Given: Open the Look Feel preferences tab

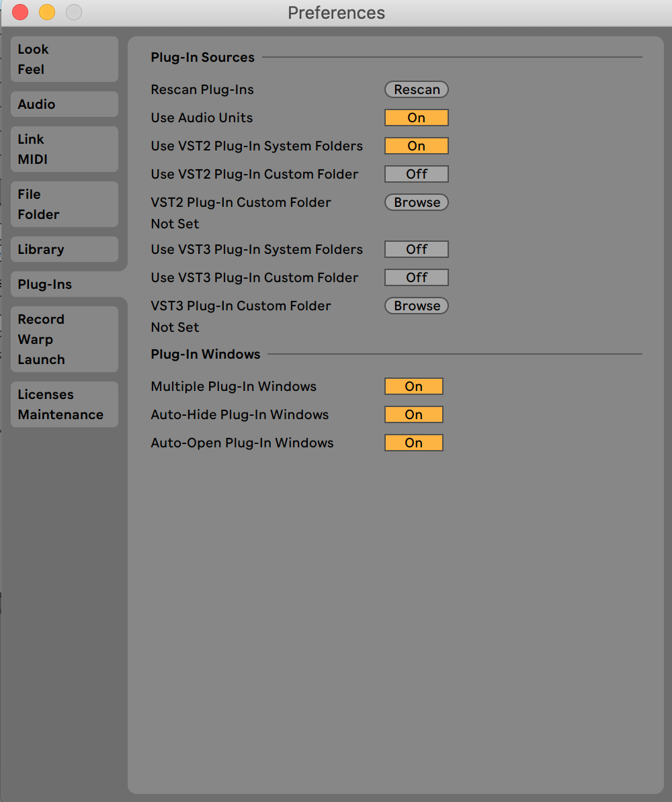Looking at the screenshot, I should pyautogui.click(x=65, y=59).
